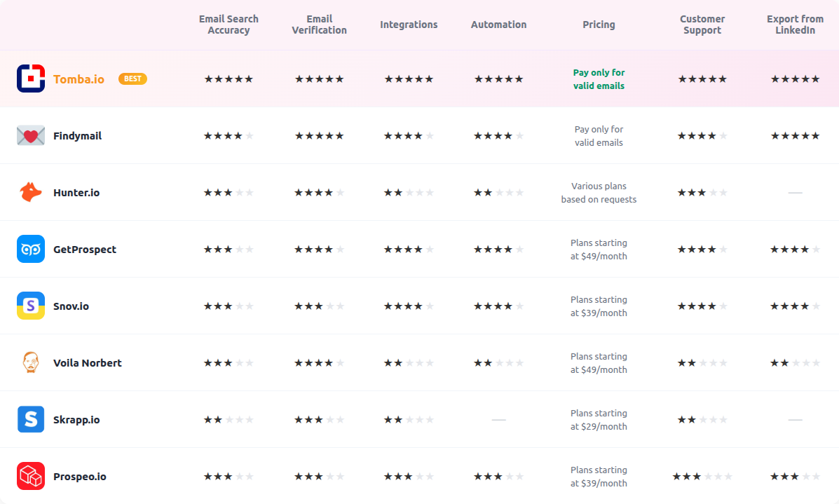Click Prospeo.io Automation star rating
Screen dimensions: 839x504
pos(498,477)
